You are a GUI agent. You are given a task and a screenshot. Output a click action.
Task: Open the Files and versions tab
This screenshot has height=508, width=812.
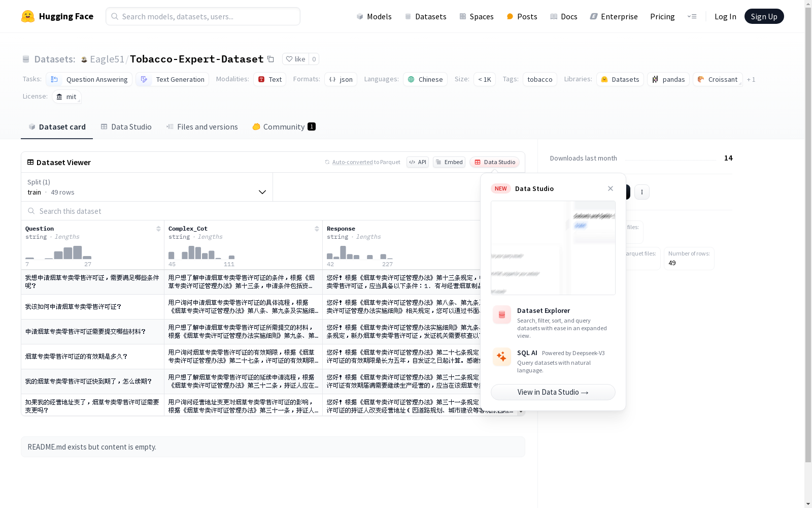(x=202, y=127)
